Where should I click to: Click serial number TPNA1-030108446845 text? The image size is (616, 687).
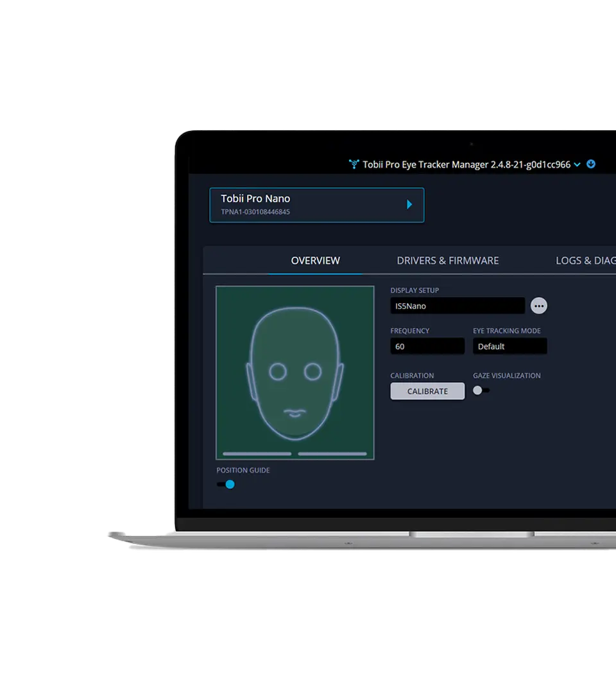click(x=255, y=212)
